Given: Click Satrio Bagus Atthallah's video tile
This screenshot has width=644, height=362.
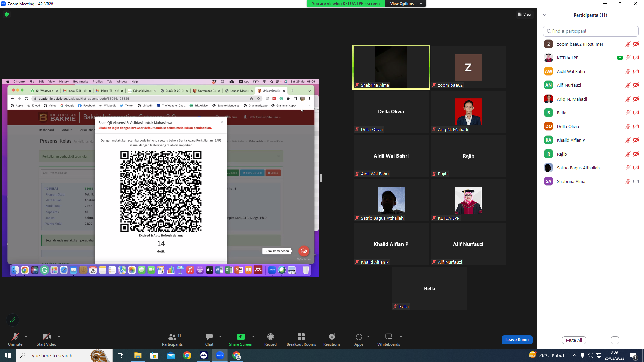Looking at the screenshot, I should (391, 200).
